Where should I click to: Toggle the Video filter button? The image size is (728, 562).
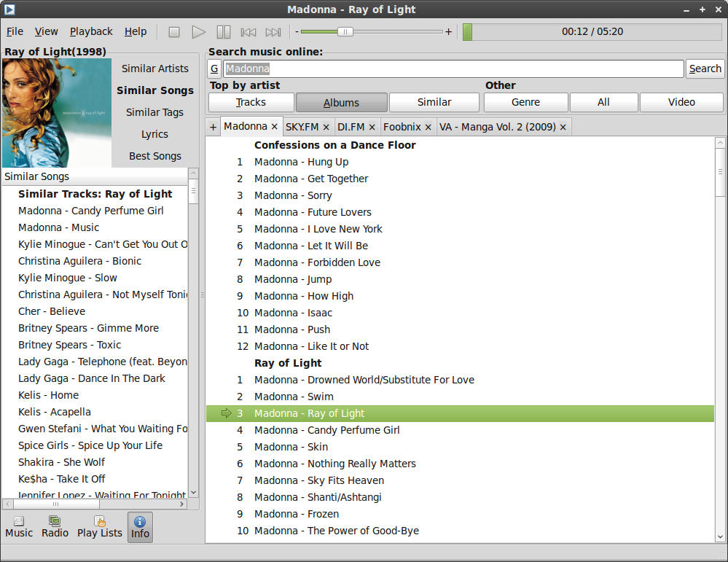pos(681,102)
